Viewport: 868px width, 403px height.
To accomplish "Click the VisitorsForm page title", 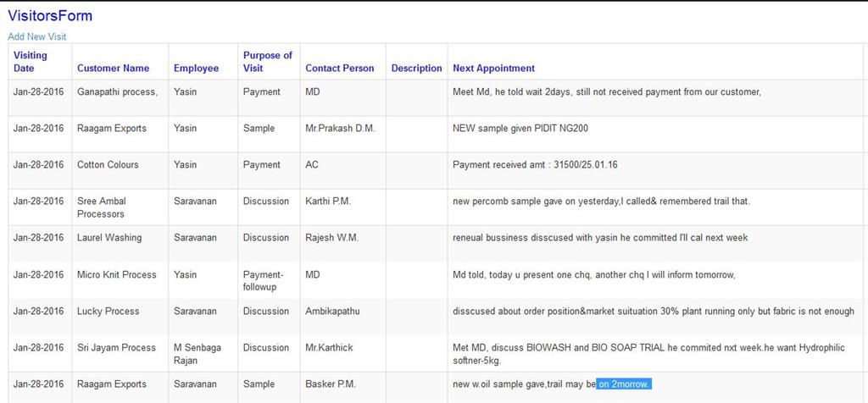I will [x=50, y=16].
